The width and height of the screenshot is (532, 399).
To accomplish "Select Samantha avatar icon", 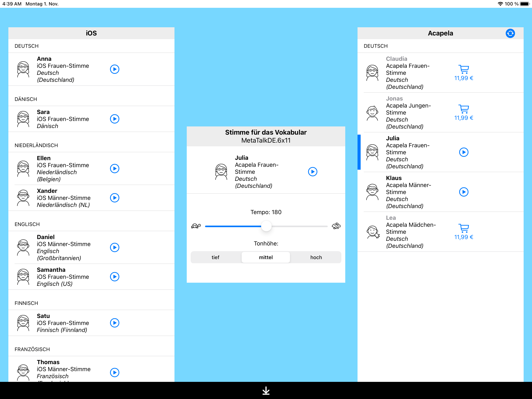I will [x=23, y=277].
